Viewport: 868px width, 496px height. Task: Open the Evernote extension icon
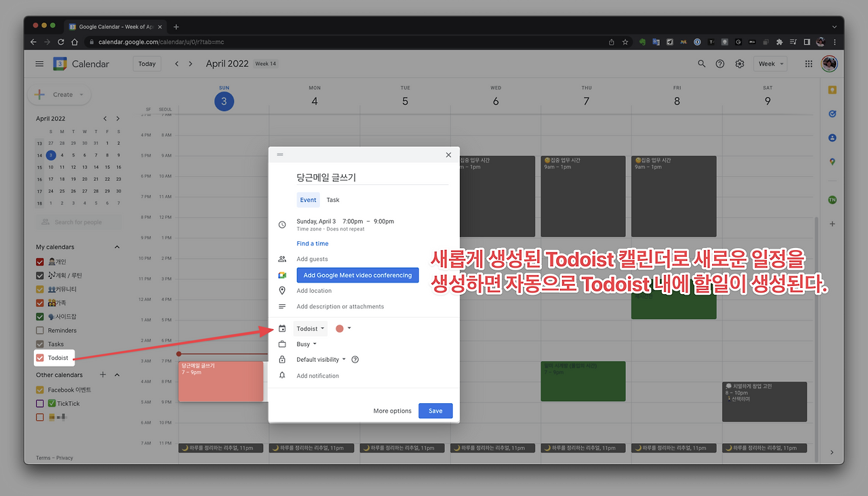click(x=642, y=42)
